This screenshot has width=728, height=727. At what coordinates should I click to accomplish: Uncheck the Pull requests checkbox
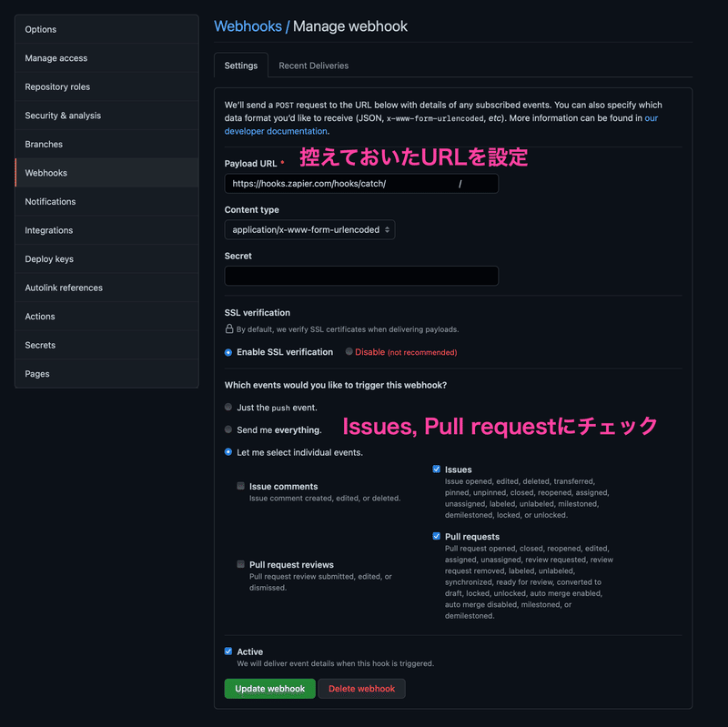tap(436, 536)
